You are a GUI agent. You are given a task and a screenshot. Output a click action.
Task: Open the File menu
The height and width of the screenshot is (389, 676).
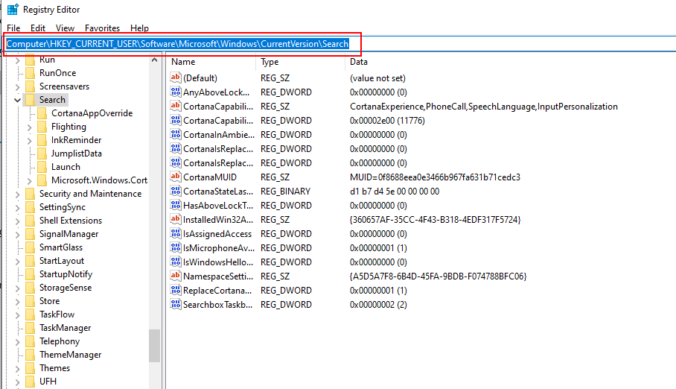point(13,28)
